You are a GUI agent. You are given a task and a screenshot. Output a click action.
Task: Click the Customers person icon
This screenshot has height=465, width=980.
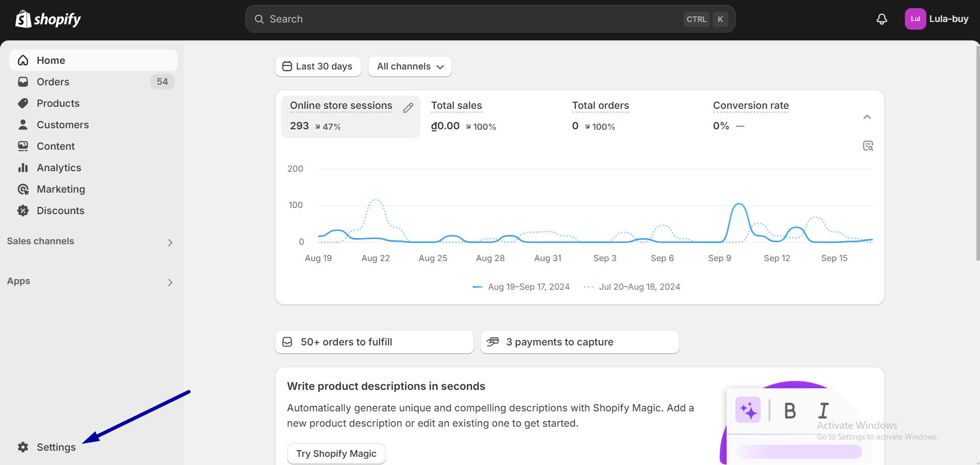pos(23,125)
